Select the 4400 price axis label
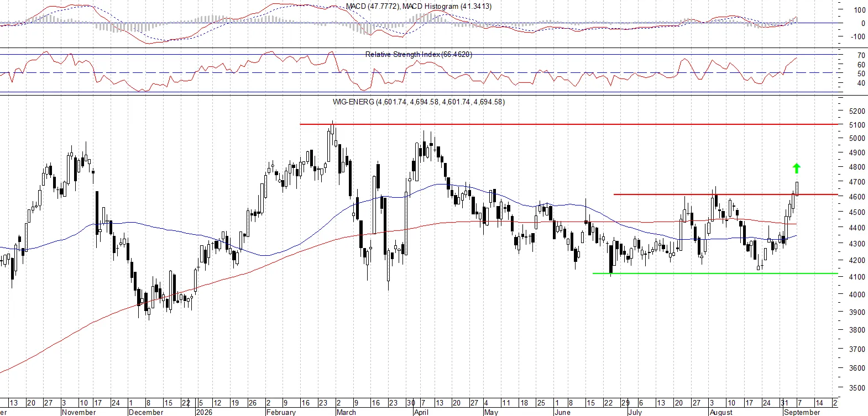The height and width of the screenshot is (416, 868). (857, 228)
